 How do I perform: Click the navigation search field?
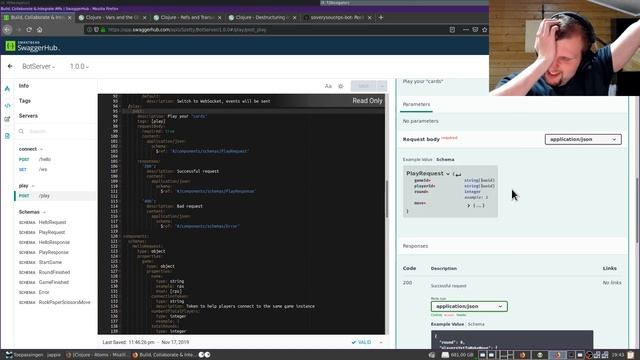click(x=56, y=131)
